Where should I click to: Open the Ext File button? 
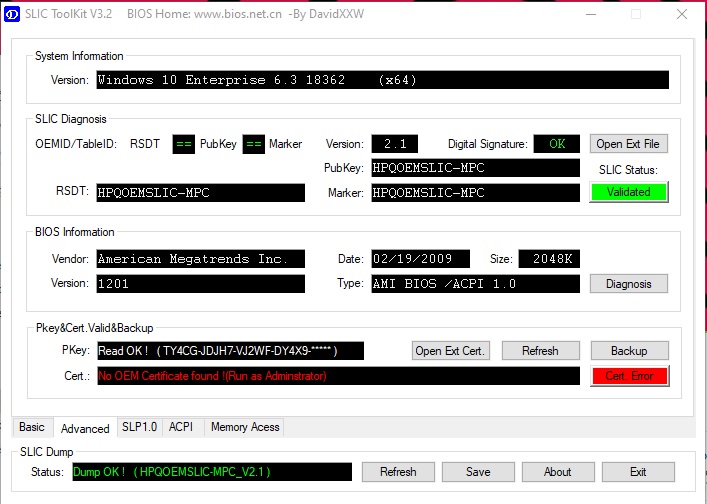point(629,144)
